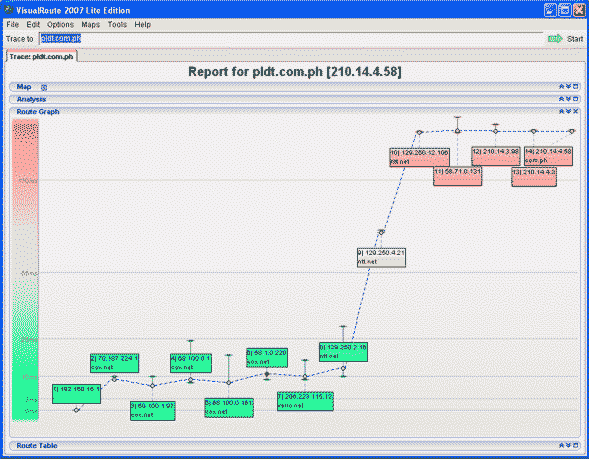This screenshot has height=460, width=589.
Task: Open the File menu
Action: [12, 24]
